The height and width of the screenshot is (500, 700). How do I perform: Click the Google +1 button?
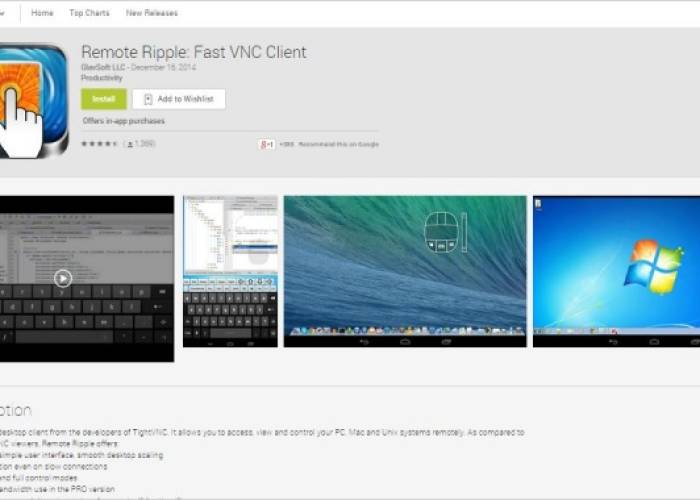[x=267, y=144]
